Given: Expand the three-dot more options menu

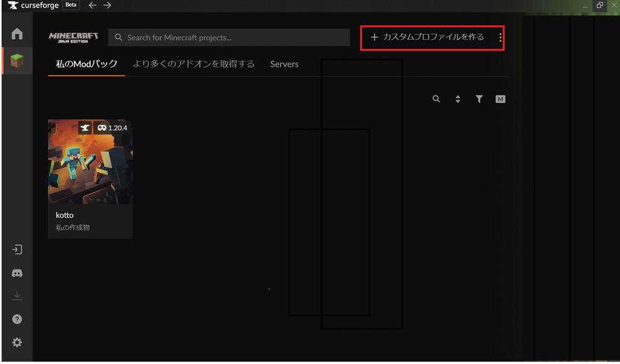Looking at the screenshot, I should 500,38.
